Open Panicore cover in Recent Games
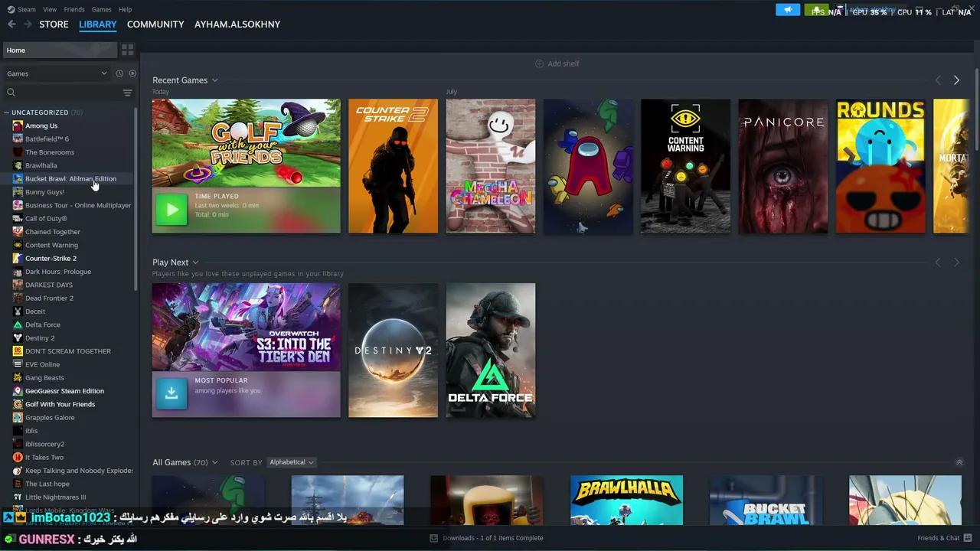 click(783, 166)
